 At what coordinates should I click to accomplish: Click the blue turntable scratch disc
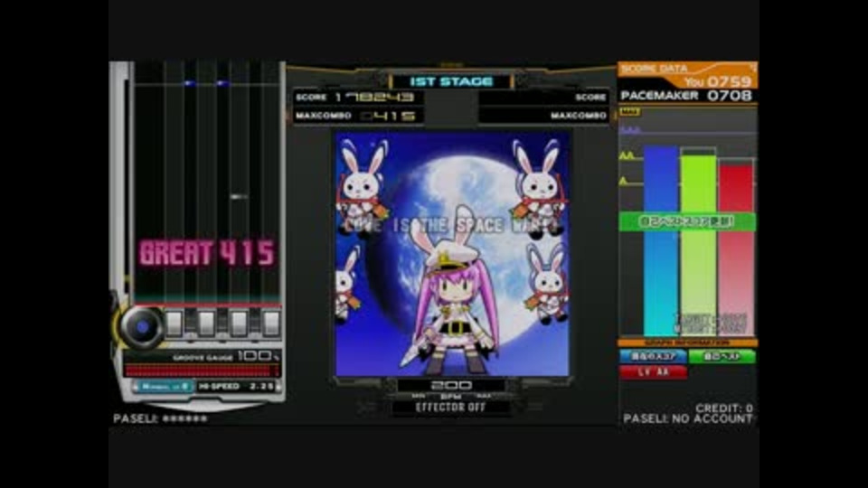coord(142,326)
